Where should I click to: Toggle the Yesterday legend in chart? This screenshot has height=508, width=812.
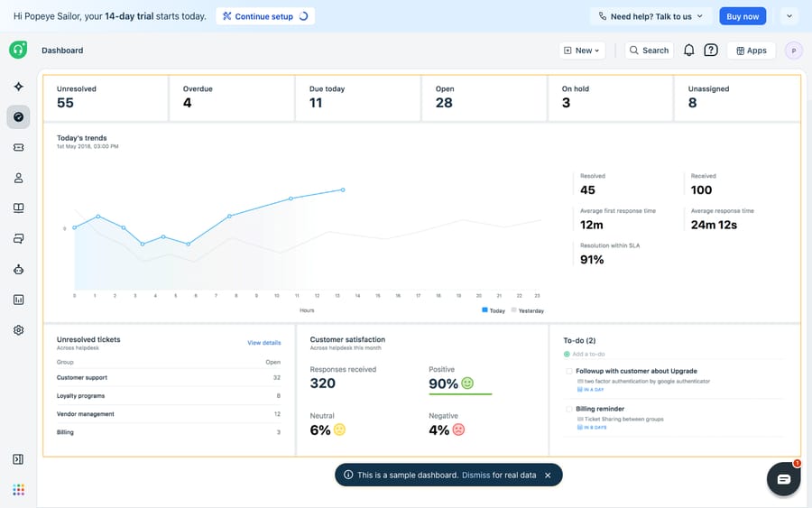[527, 310]
